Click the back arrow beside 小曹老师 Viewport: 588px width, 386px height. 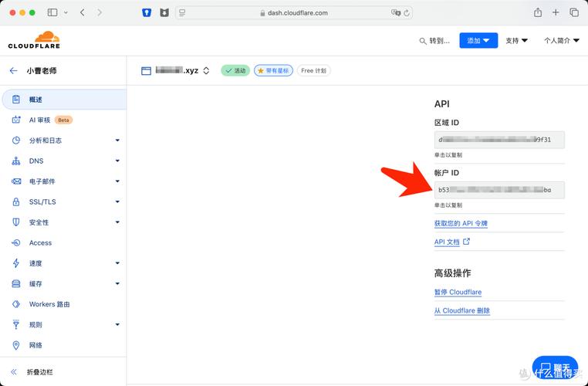click(x=13, y=70)
